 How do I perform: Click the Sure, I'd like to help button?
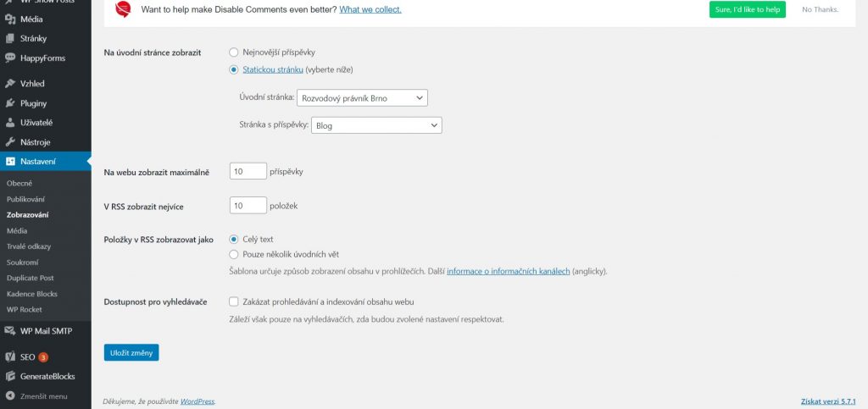[747, 9]
